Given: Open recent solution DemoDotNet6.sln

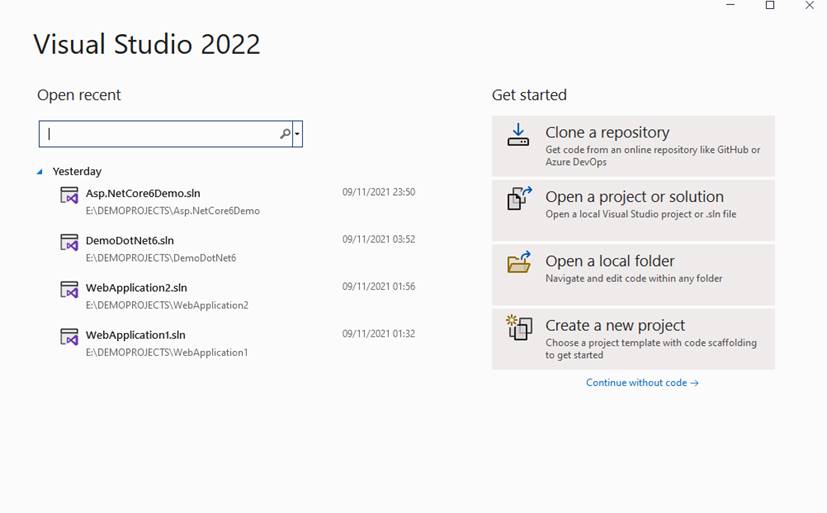Looking at the screenshot, I should 130,240.
